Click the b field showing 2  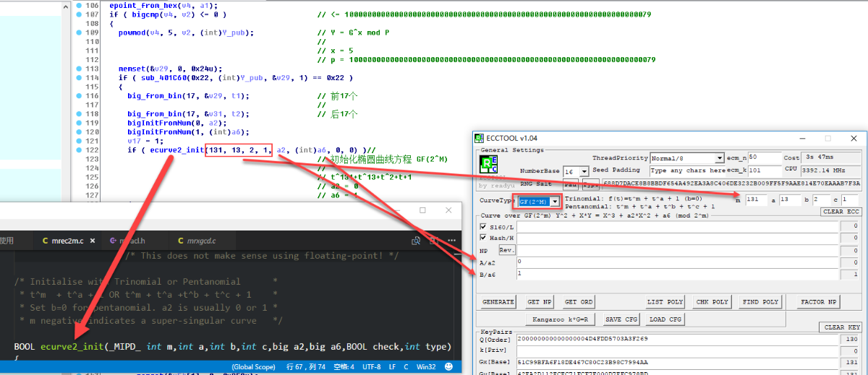point(822,199)
